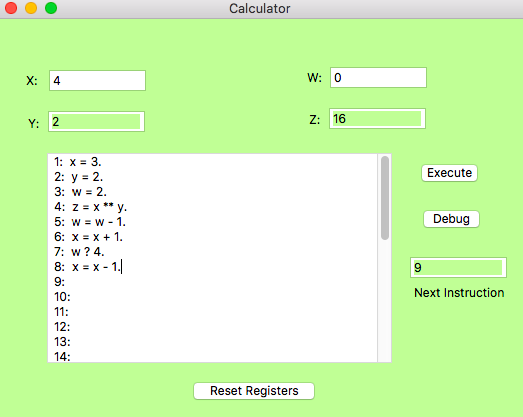Click the Calculator window title
Viewport: 523px width, 417px height.
(259, 9)
